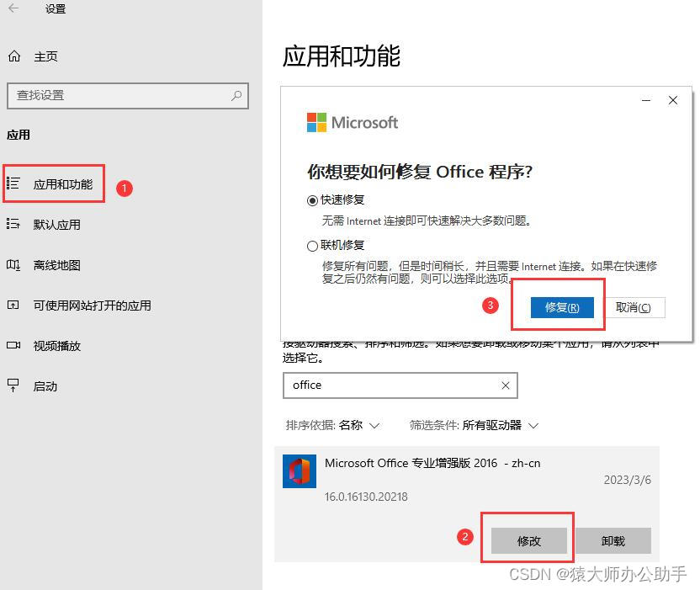Open 视频播放 in sidebar

(56, 346)
